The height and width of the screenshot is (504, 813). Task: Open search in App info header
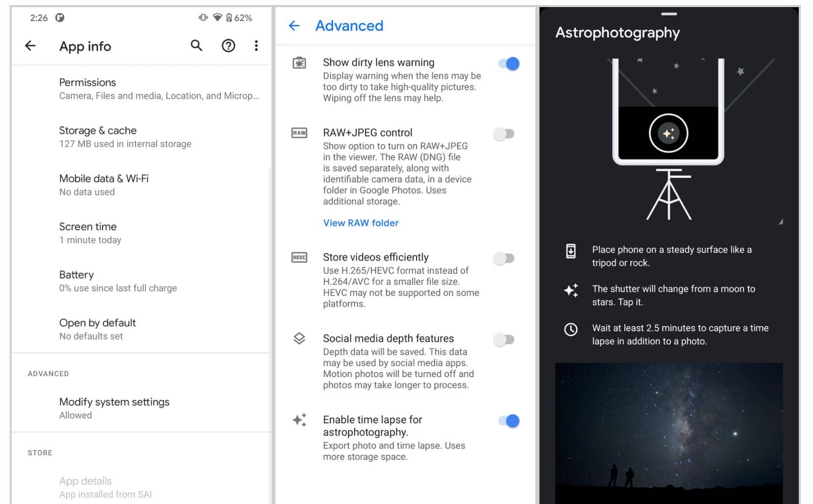pyautogui.click(x=196, y=46)
